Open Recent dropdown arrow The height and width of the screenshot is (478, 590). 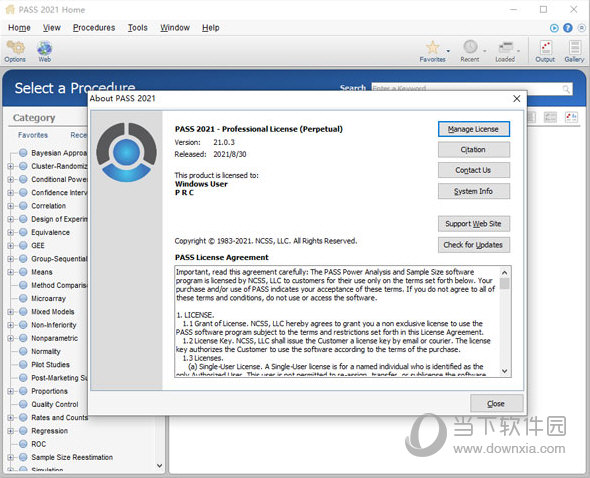coord(485,51)
